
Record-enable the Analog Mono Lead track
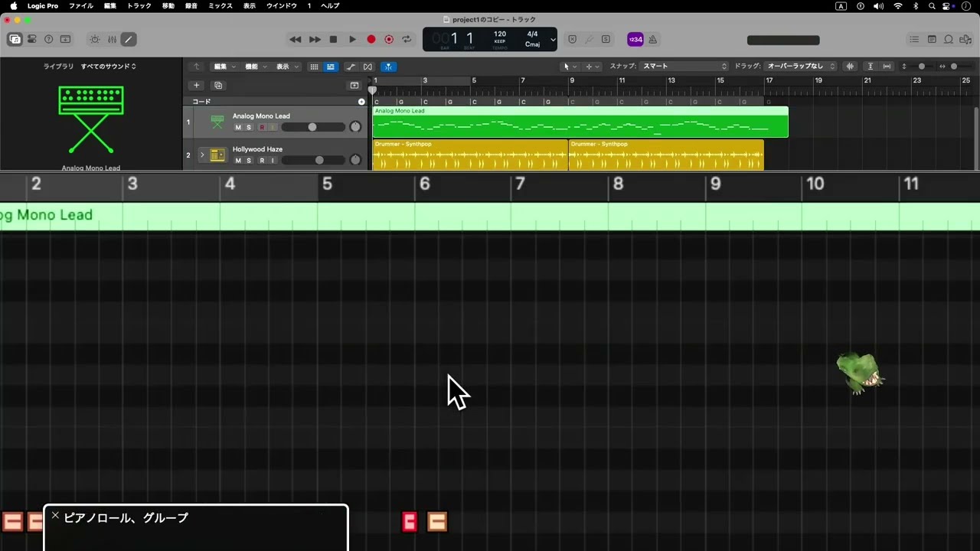click(x=262, y=127)
